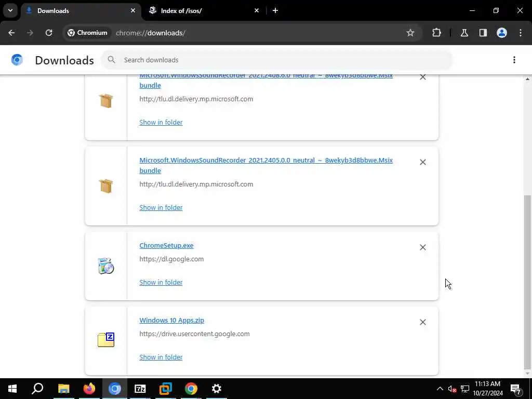532x399 pixels.
Task: Click the scrollbar up arrow
Action: [x=527, y=79]
